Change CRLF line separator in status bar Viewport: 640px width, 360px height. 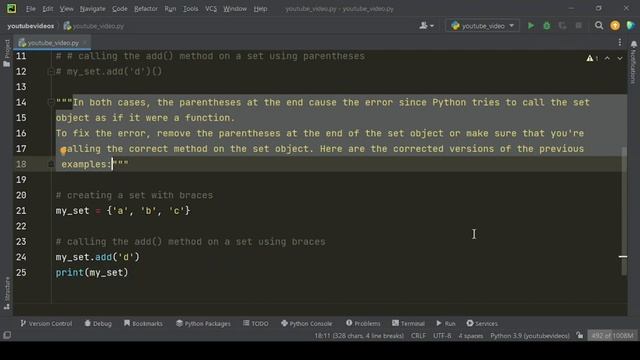click(x=418, y=336)
